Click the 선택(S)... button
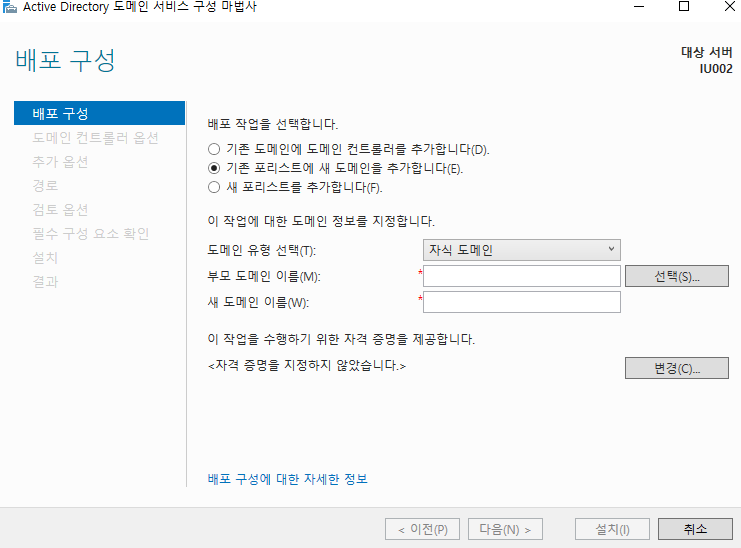 [677, 276]
